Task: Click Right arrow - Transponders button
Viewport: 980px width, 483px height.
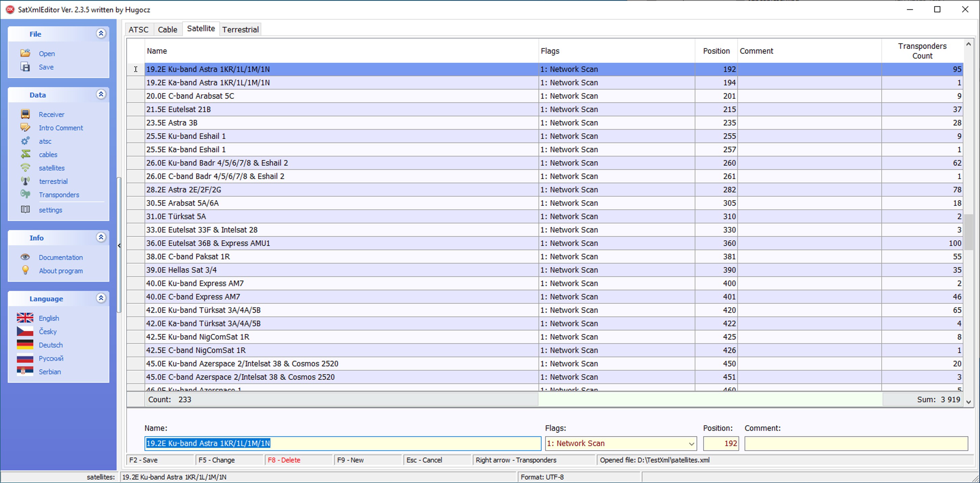Action: tap(534, 460)
